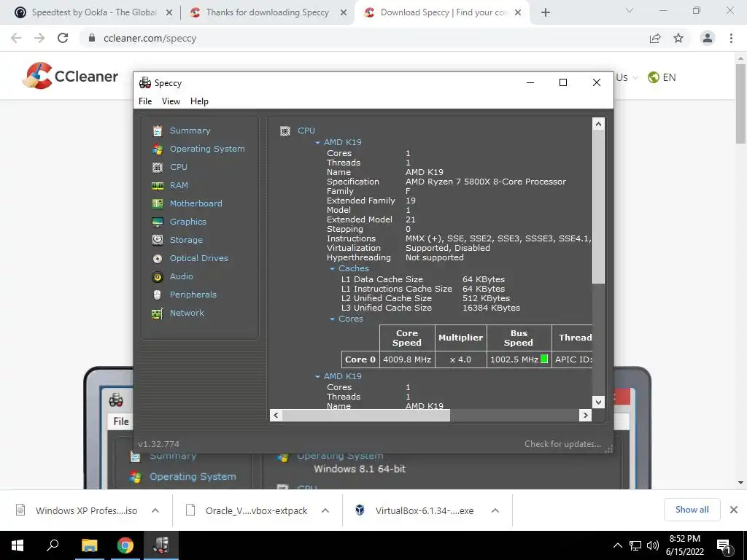Image resolution: width=747 pixels, height=560 pixels.
Task: Select the Download Speccy browser tab
Action: [x=442, y=12]
